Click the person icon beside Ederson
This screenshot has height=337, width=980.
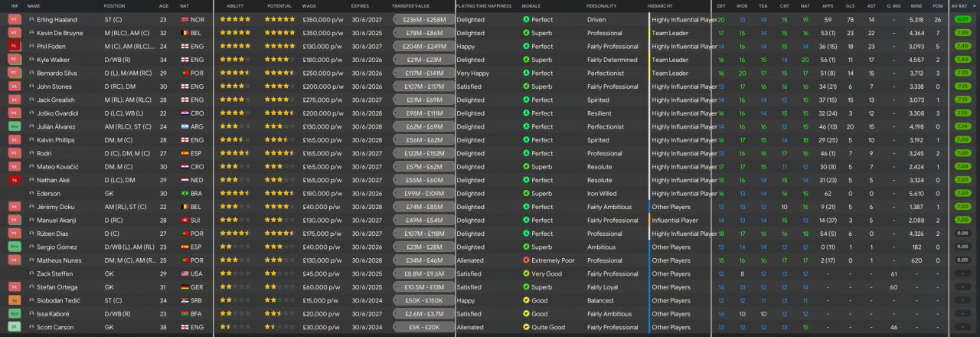(x=31, y=193)
